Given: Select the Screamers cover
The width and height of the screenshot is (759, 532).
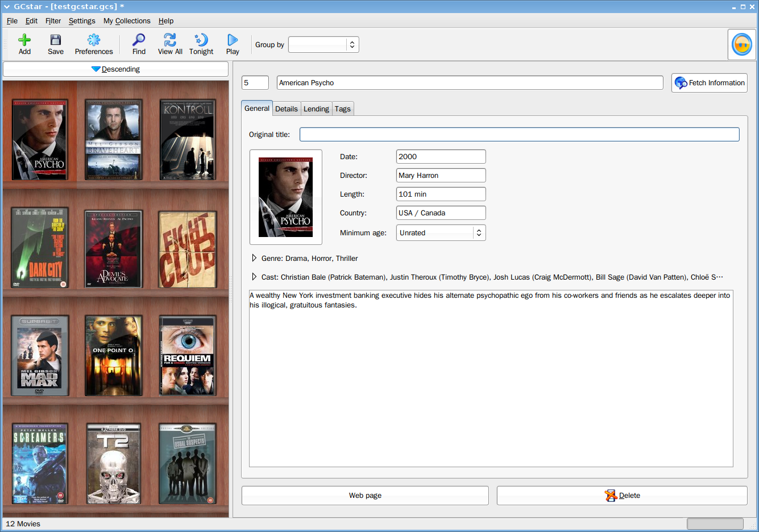Looking at the screenshot, I should pyautogui.click(x=40, y=464).
